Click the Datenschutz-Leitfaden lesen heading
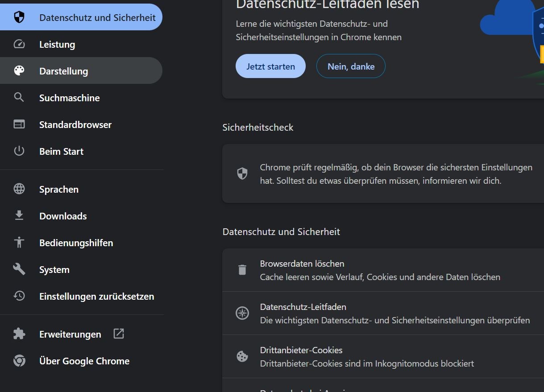The width and height of the screenshot is (544, 392). pyautogui.click(x=328, y=4)
